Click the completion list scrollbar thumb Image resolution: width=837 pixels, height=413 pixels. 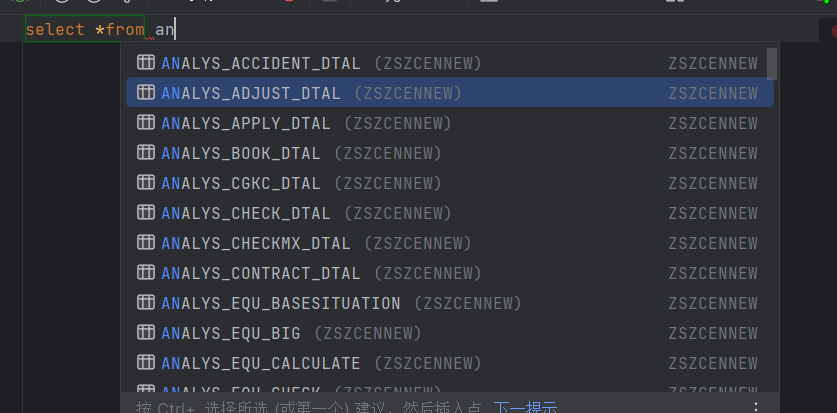click(x=771, y=63)
